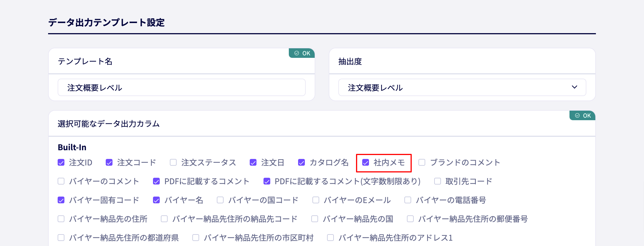Click the 抽出度 label
This screenshot has width=644, height=246.
click(350, 61)
